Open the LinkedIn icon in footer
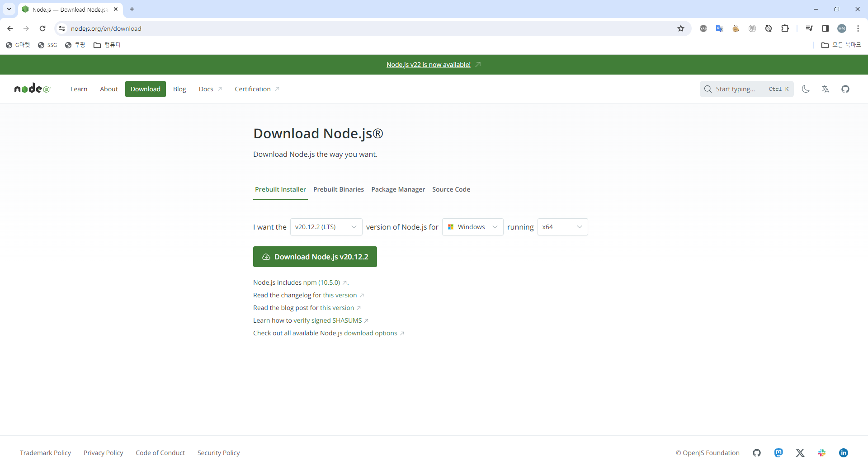 844,453
